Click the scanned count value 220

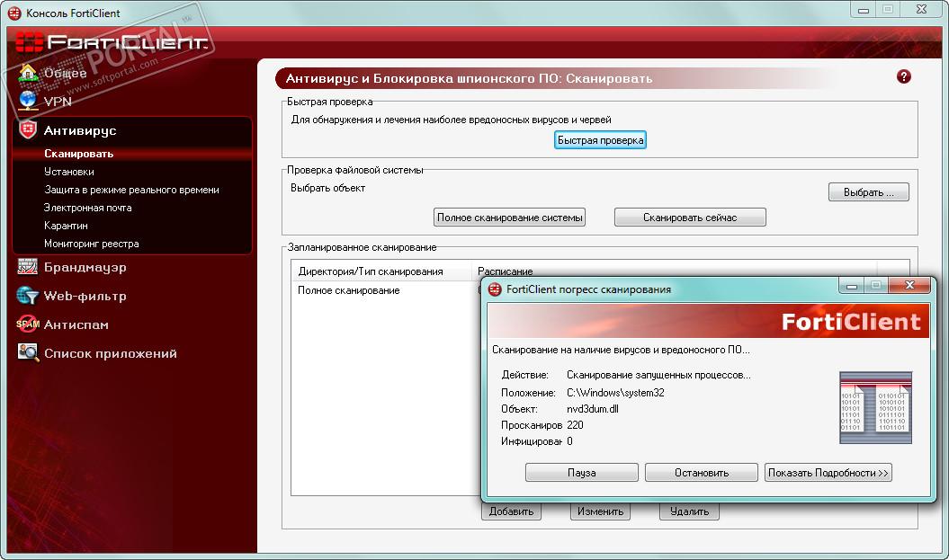575,425
